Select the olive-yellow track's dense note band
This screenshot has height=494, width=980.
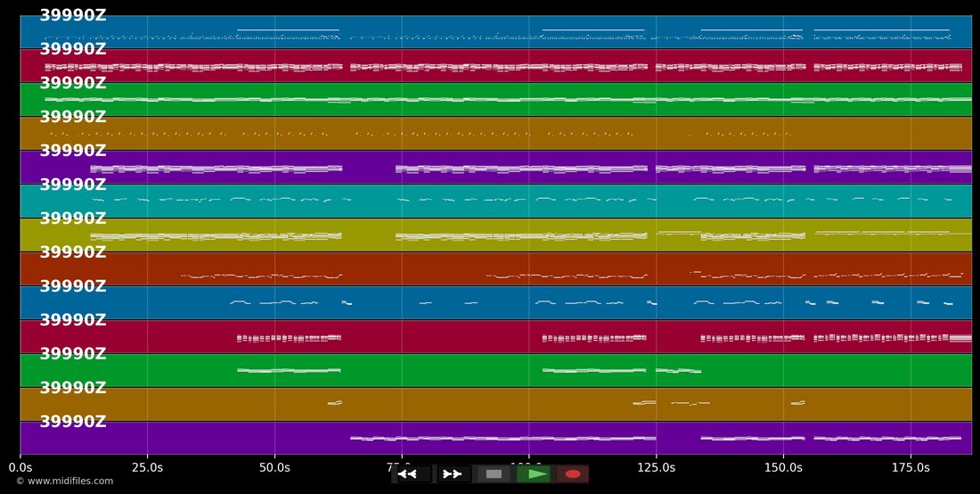[x=495, y=235]
